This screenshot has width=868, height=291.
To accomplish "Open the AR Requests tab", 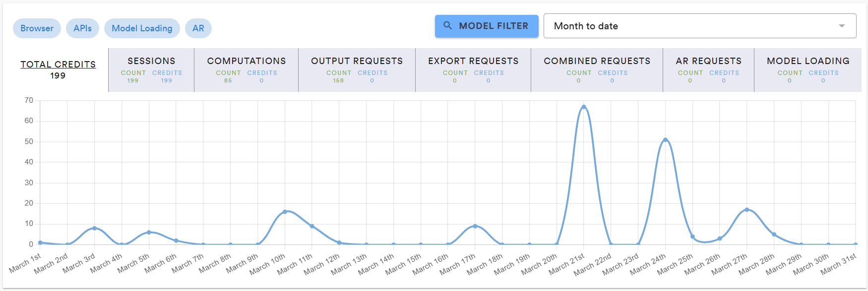I will (708, 70).
